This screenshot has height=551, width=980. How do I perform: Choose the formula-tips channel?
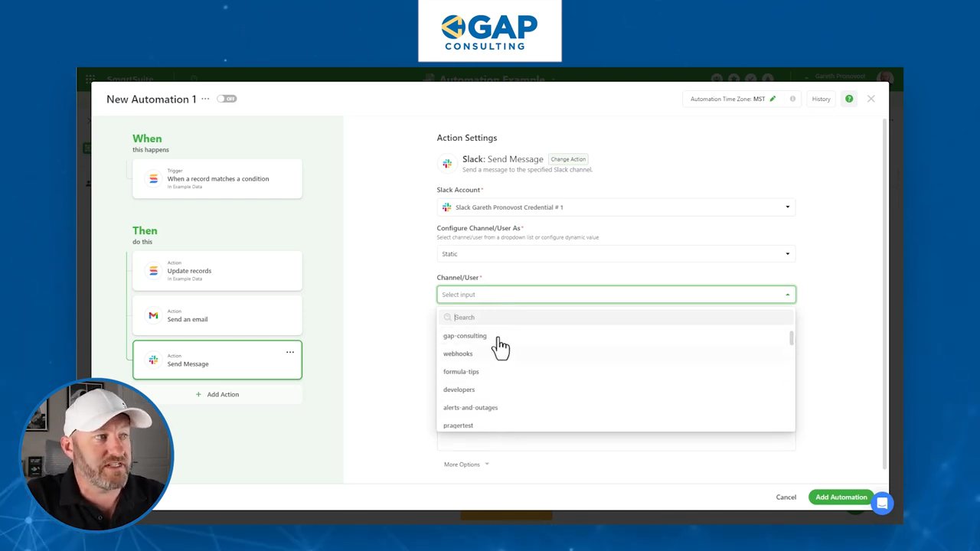461,371
